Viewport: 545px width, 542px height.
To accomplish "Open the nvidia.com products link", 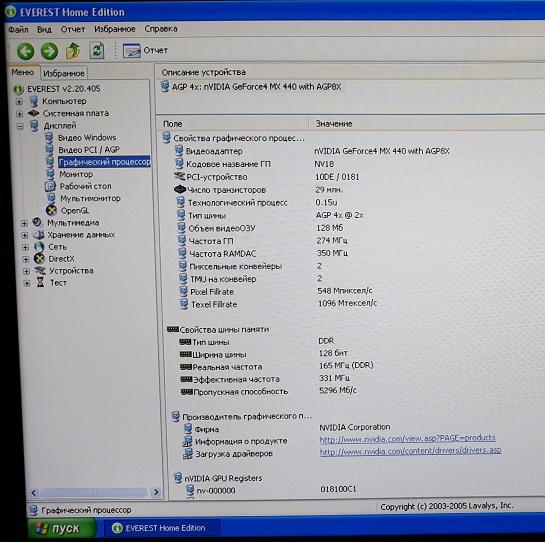I will (x=407, y=438).
